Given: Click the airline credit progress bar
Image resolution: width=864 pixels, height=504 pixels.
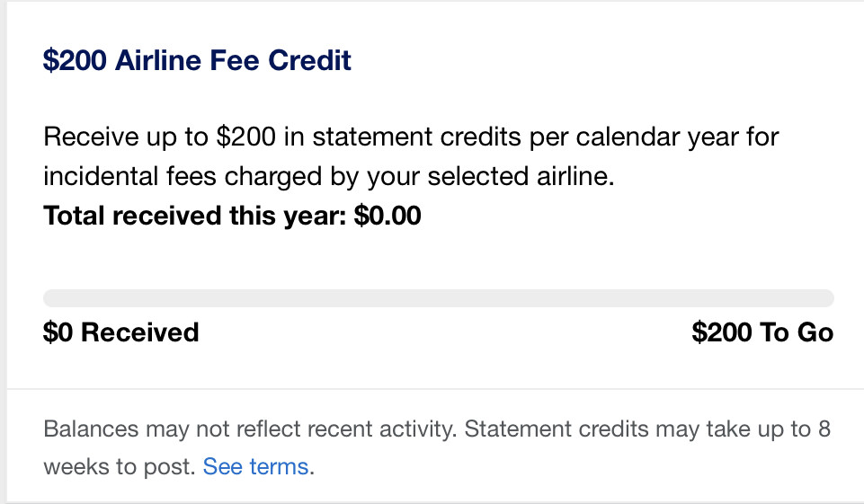Looking at the screenshot, I should click(439, 298).
